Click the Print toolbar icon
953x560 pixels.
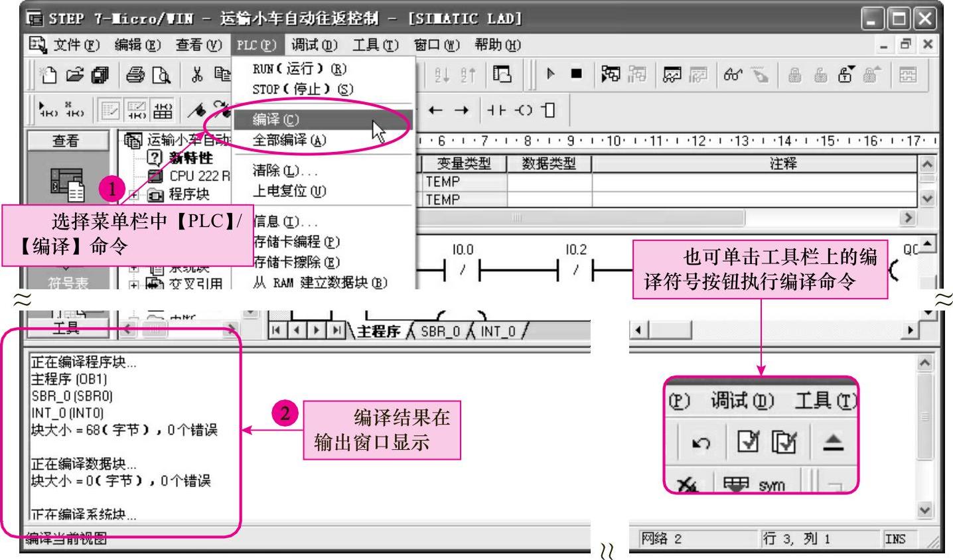click(x=135, y=75)
